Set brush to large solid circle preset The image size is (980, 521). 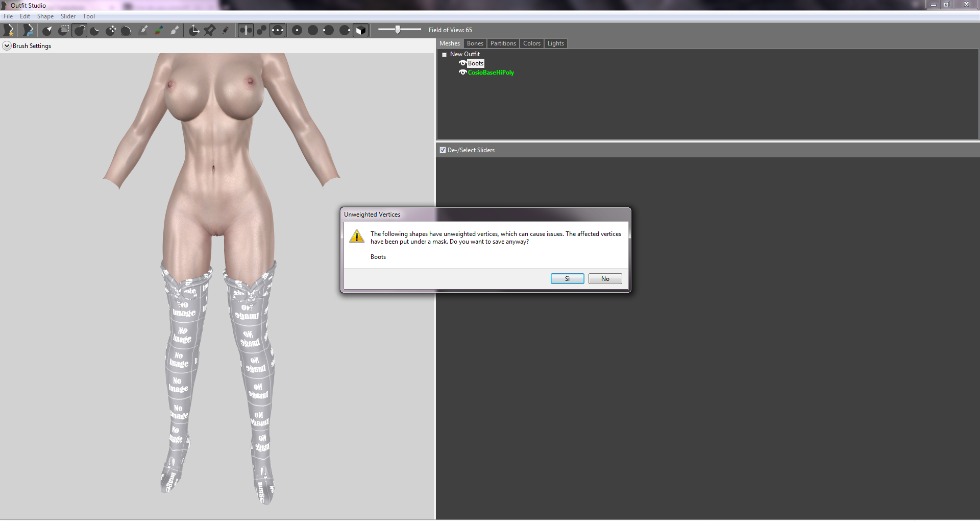(x=313, y=30)
